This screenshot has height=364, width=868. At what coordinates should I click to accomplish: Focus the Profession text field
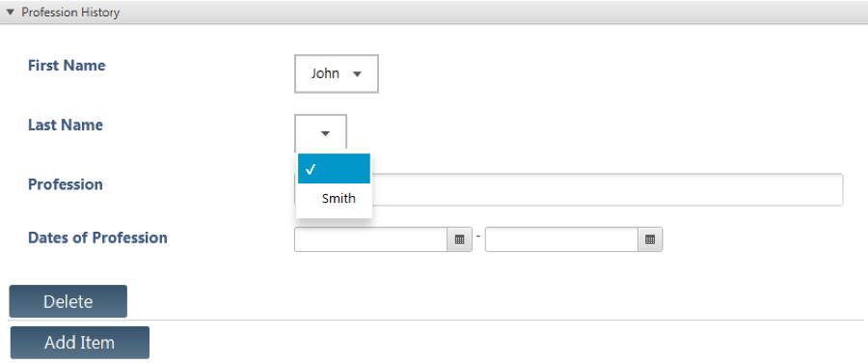point(607,190)
